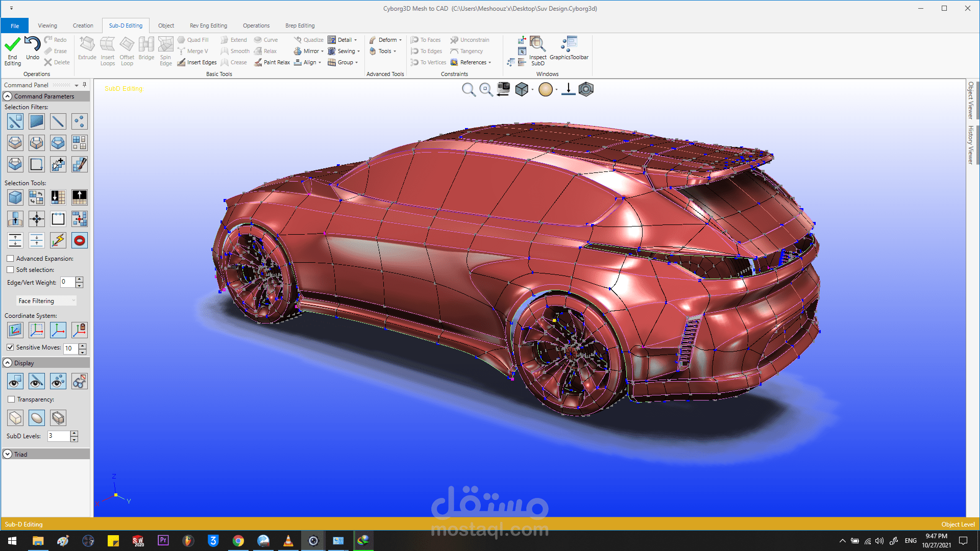Open the File menu
The width and height of the screenshot is (980, 551).
[x=15, y=26]
